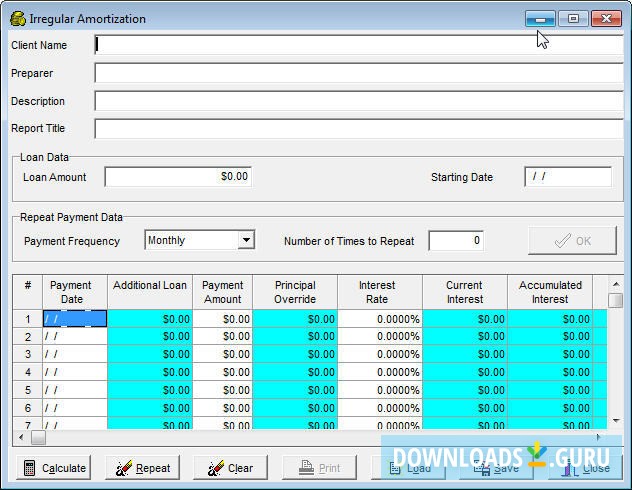
Task: Click the horizontal scrollbar thumb of the table
Action: (38, 438)
